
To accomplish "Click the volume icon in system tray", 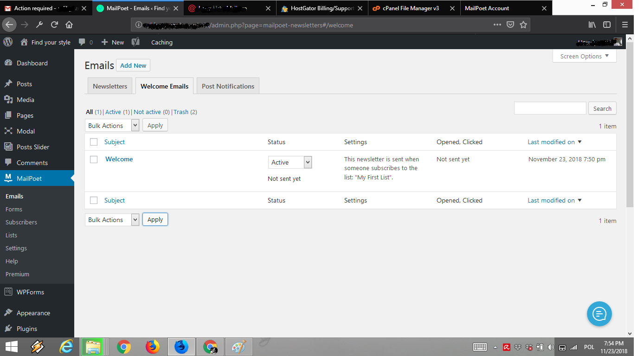I will [x=551, y=347].
